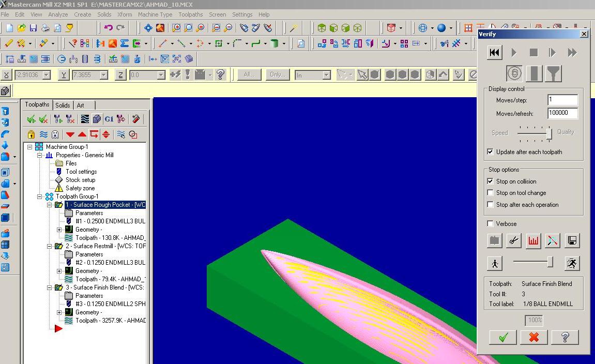This screenshot has width=595, height=364.
Task: Click the Play machine button in Verify
Action: pos(514,52)
